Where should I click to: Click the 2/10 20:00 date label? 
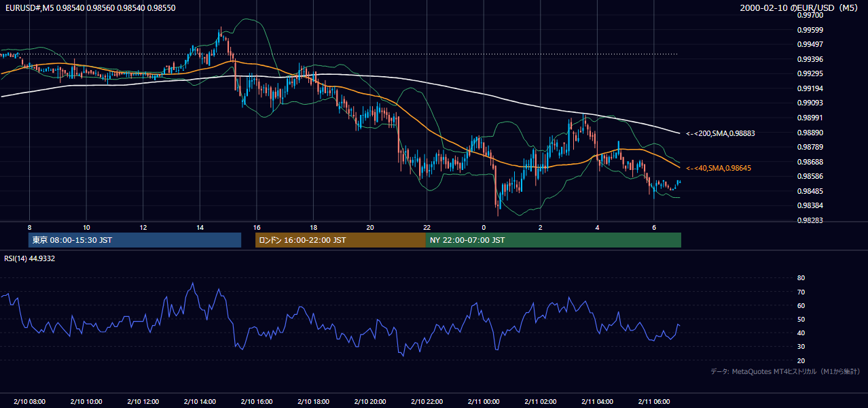tap(370, 401)
